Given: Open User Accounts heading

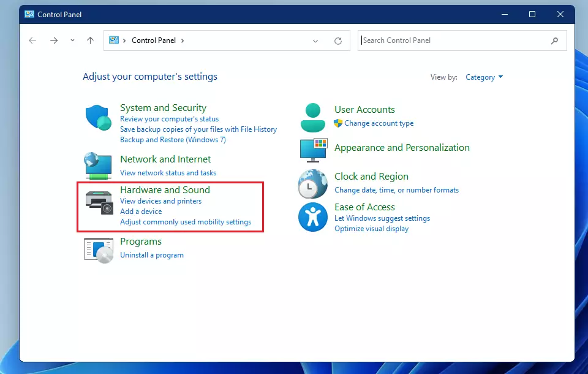Looking at the screenshot, I should coord(364,110).
